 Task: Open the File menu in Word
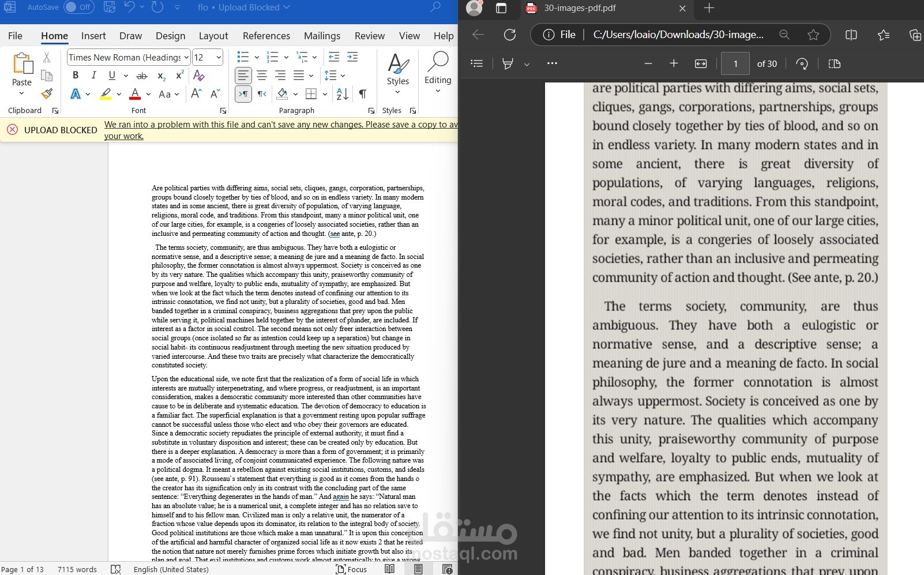tap(15, 36)
